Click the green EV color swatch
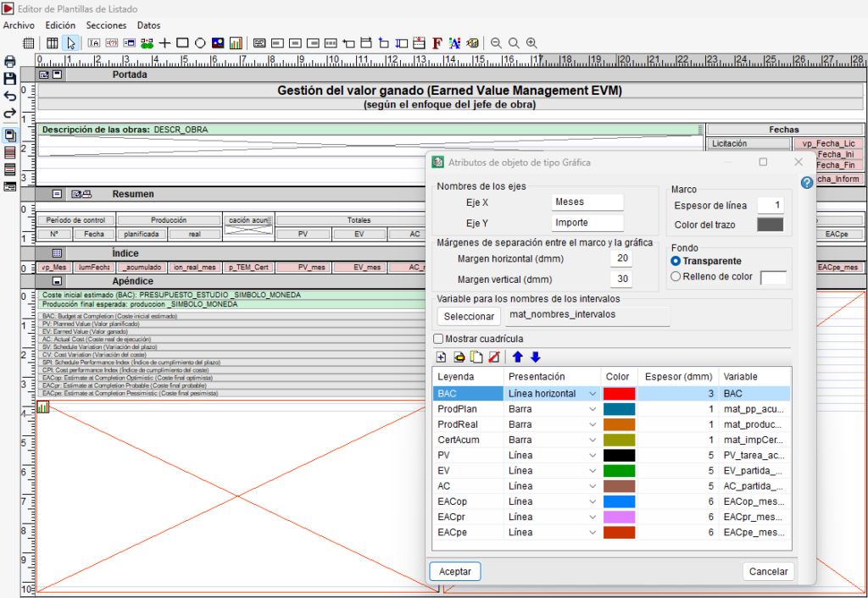 pos(619,471)
